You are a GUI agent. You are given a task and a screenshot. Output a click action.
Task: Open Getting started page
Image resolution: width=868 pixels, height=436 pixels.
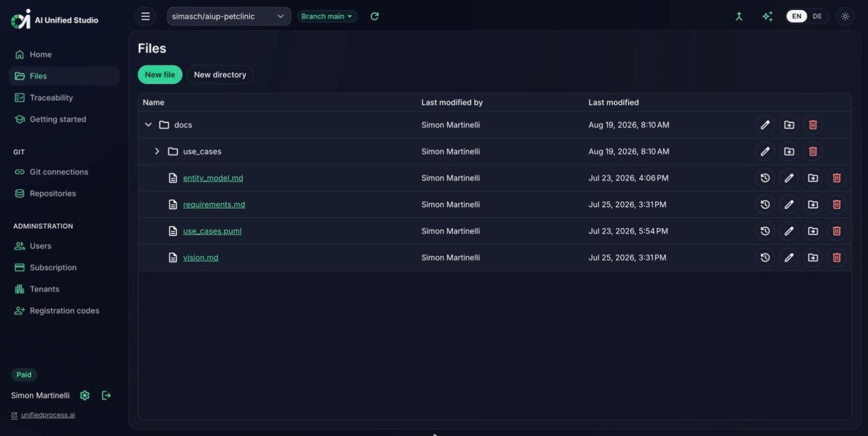coord(64,119)
